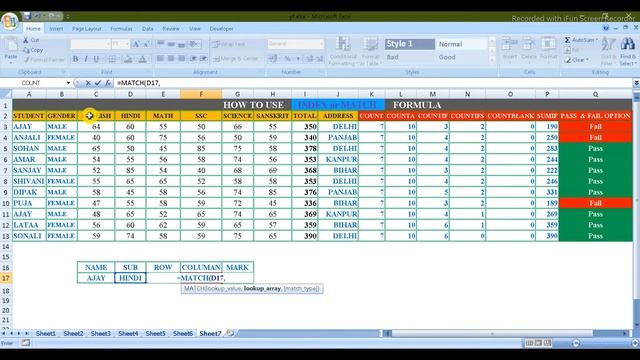Screen dimensions: 640x360
Task: Open Conditional Formatting menu
Action: (x=343, y=51)
